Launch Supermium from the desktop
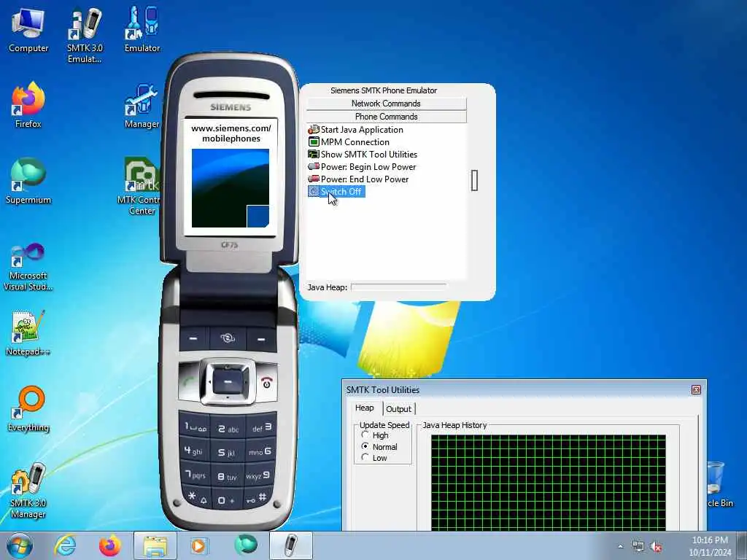Viewport: 747px width, 560px height. tap(28, 181)
